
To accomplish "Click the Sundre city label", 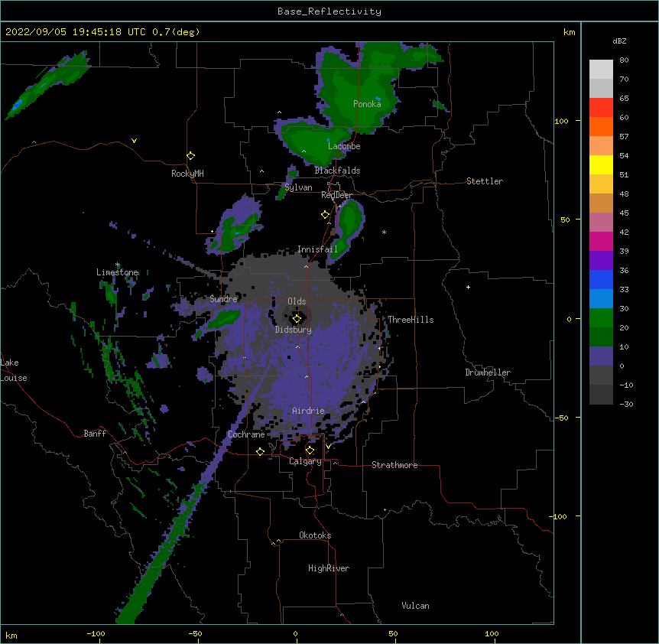I will [223, 299].
